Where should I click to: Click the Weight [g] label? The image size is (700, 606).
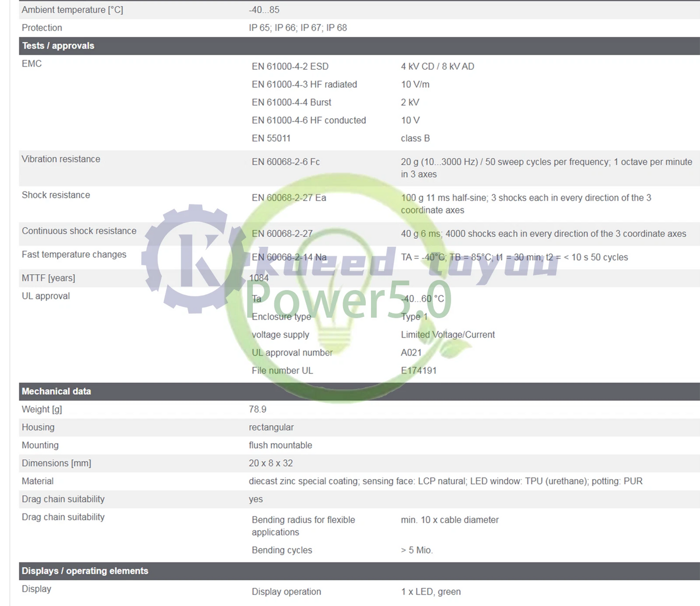coord(42,409)
